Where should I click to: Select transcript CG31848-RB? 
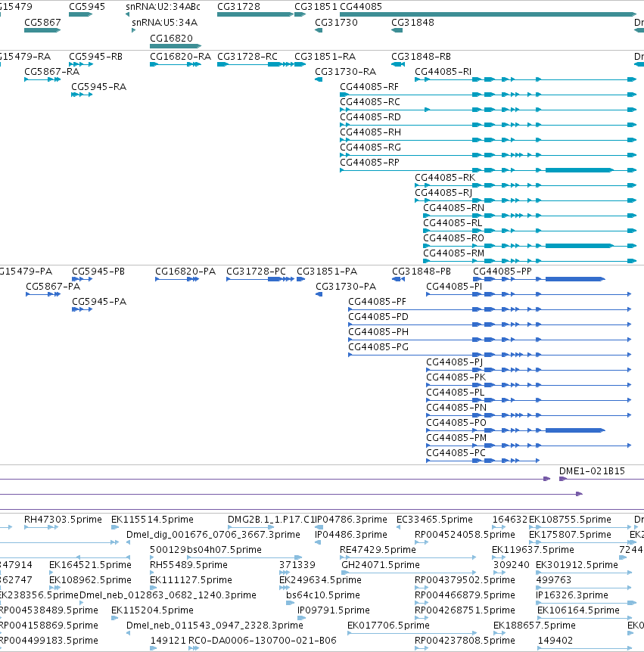click(398, 64)
